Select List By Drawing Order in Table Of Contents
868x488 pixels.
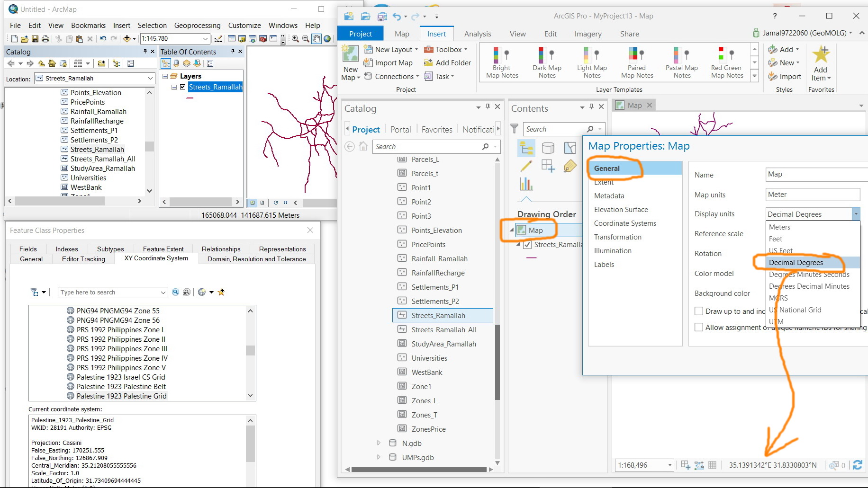[x=166, y=63]
